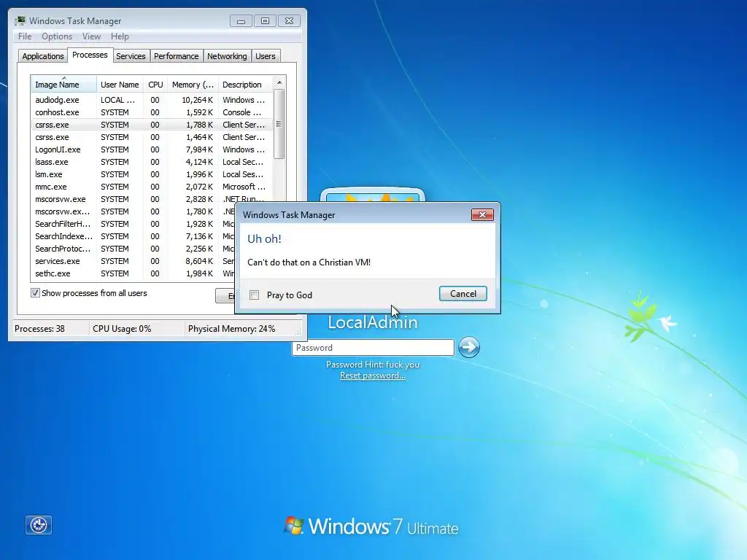Open the File menu
Image resolution: width=747 pixels, height=560 pixels.
(x=25, y=36)
